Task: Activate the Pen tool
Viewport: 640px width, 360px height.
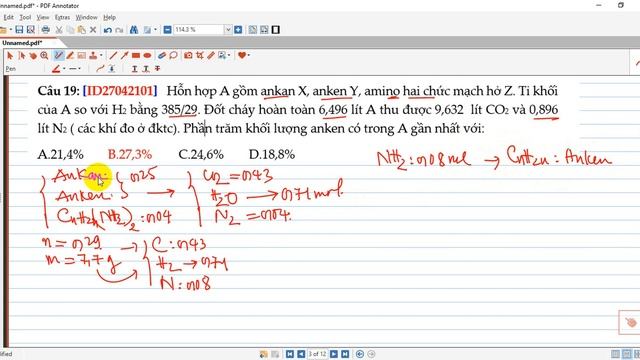Action: (59, 55)
